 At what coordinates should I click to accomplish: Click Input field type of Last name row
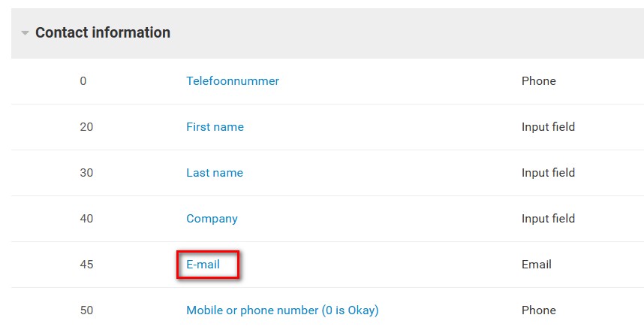[548, 173]
